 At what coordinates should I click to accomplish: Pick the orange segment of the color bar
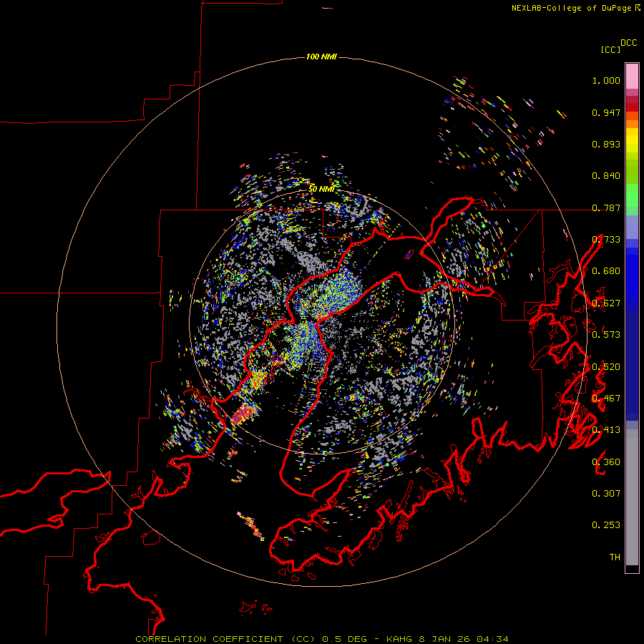tap(632, 124)
